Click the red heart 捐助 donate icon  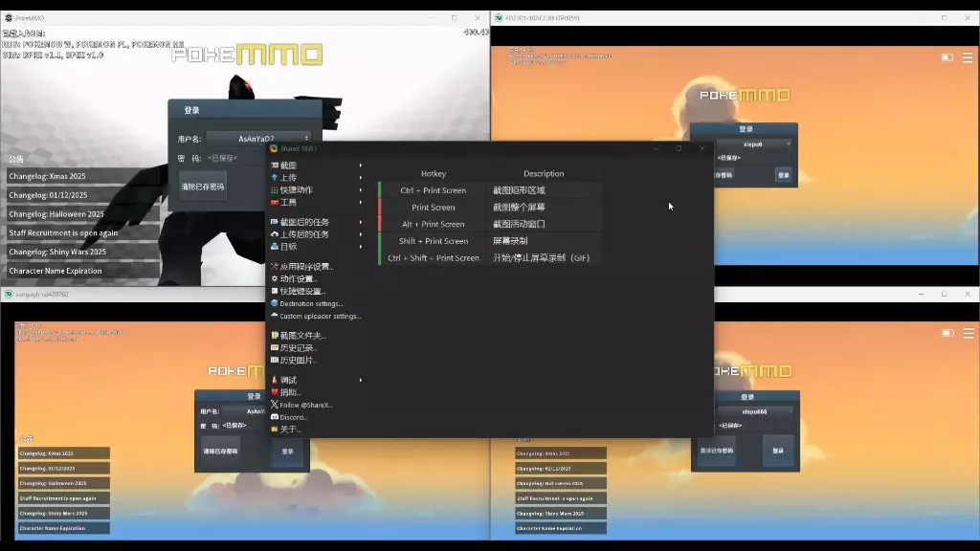pos(275,392)
